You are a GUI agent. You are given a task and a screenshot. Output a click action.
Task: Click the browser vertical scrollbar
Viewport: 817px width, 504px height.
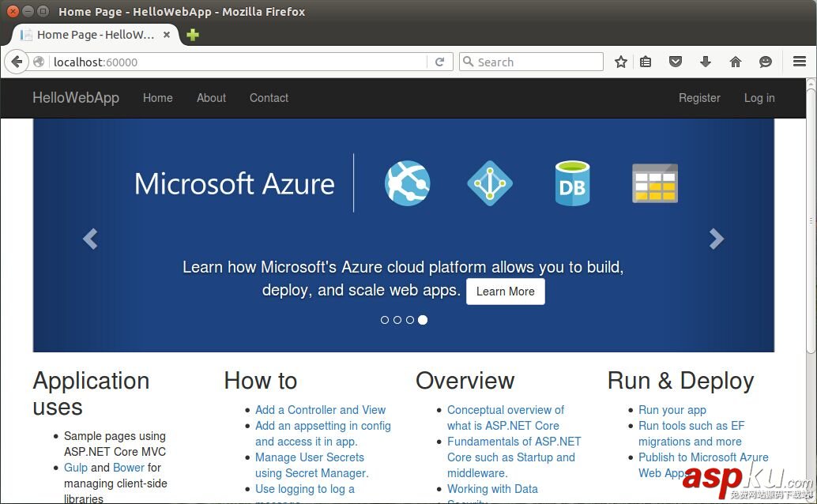pyautogui.click(x=811, y=237)
